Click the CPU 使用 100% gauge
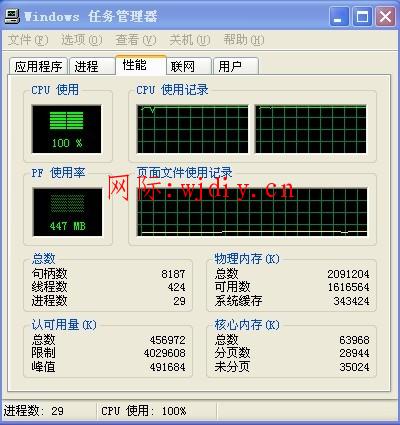400x425 pixels. pos(67,129)
